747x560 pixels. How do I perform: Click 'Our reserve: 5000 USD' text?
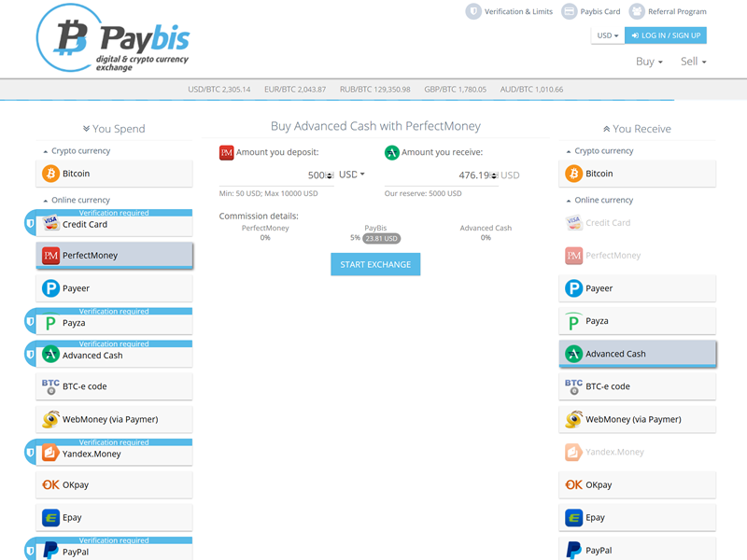[423, 193]
